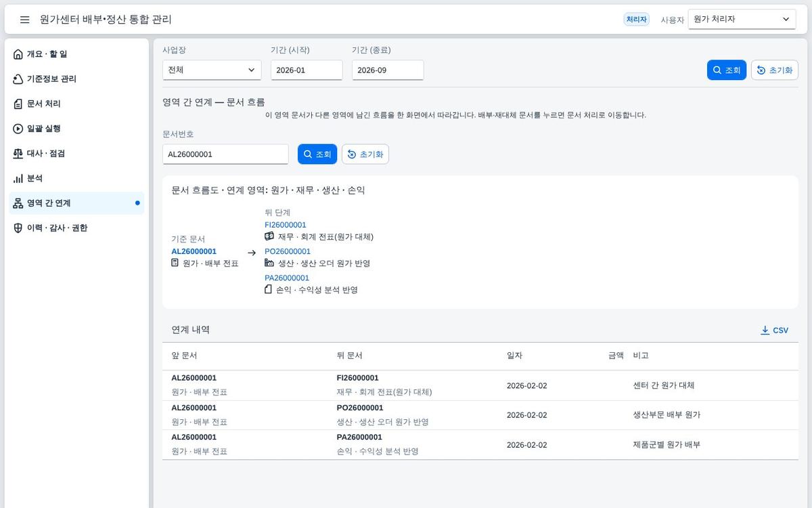The width and height of the screenshot is (812, 508).
Task: Click the 뒤 문서 column header
Action: [x=349, y=356]
